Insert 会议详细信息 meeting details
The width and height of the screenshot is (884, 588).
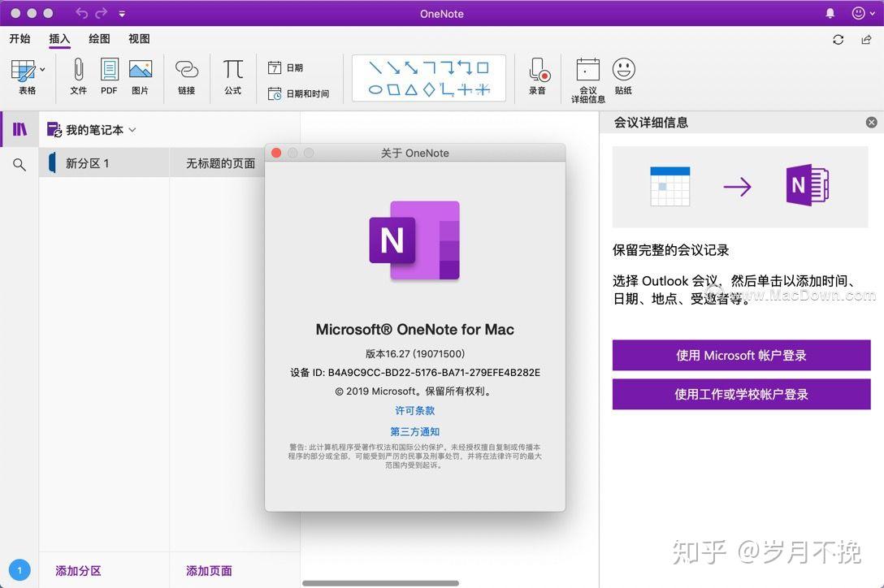(x=587, y=77)
